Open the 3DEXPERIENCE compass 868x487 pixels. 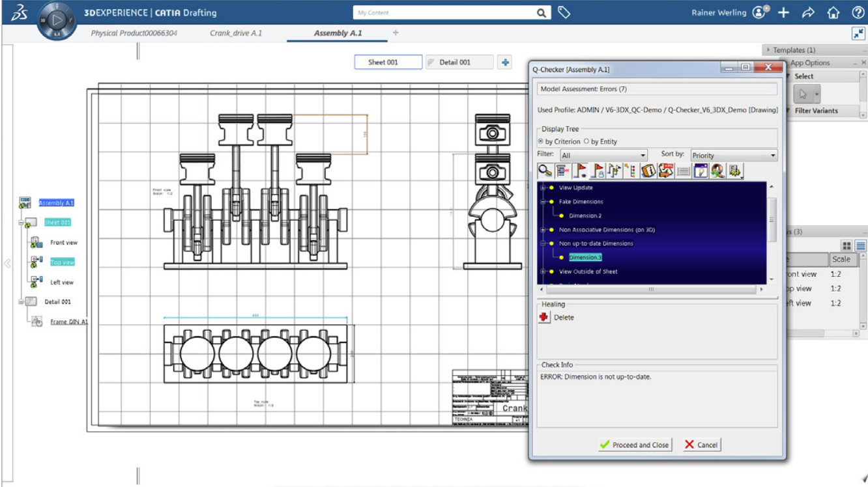57,20
